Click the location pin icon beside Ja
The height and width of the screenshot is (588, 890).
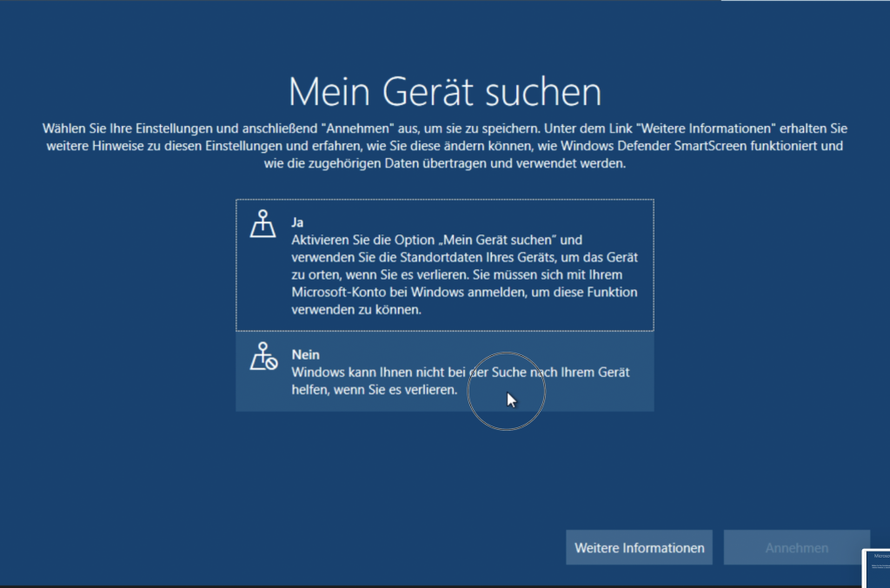coord(263,224)
